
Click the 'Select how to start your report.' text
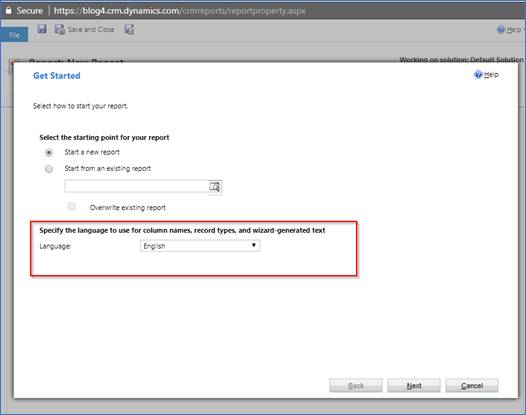[x=81, y=106]
